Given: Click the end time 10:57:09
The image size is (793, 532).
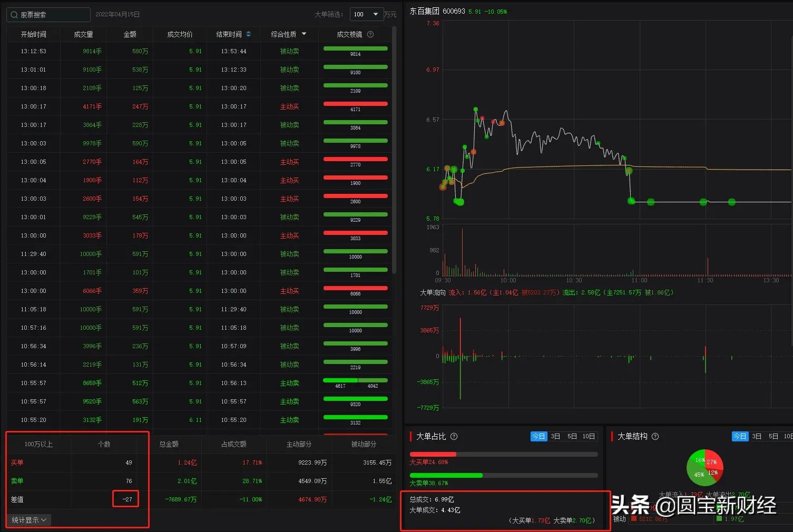Looking at the screenshot, I should click(x=233, y=346).
